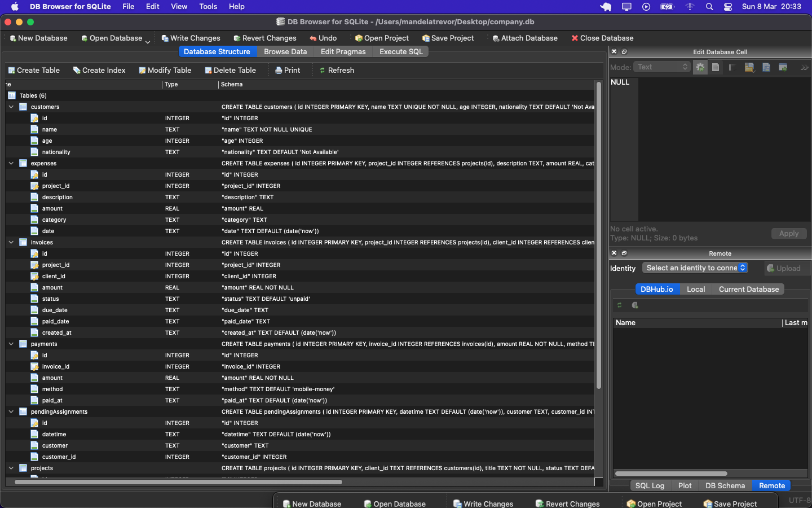Click the Modify Table button
The height and width of the screenshot is (508, 812).
165,70
